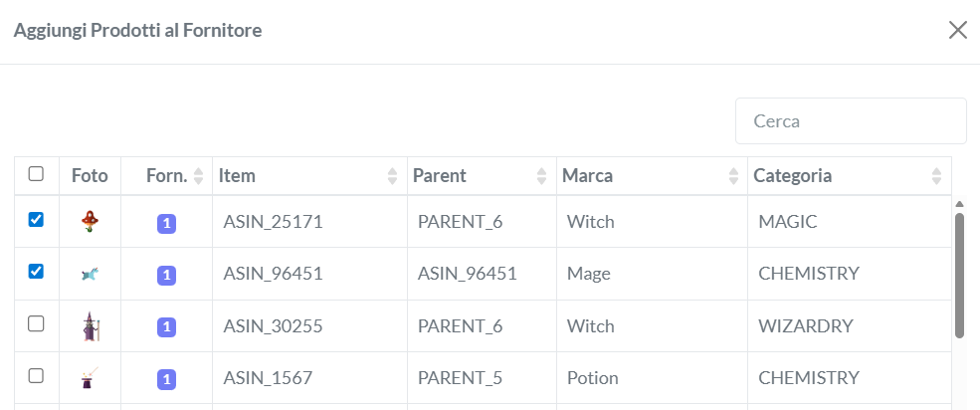Click supplier count badge in ASIN_25171 row
The image size is (980, 410).
(x=167, y=223)
